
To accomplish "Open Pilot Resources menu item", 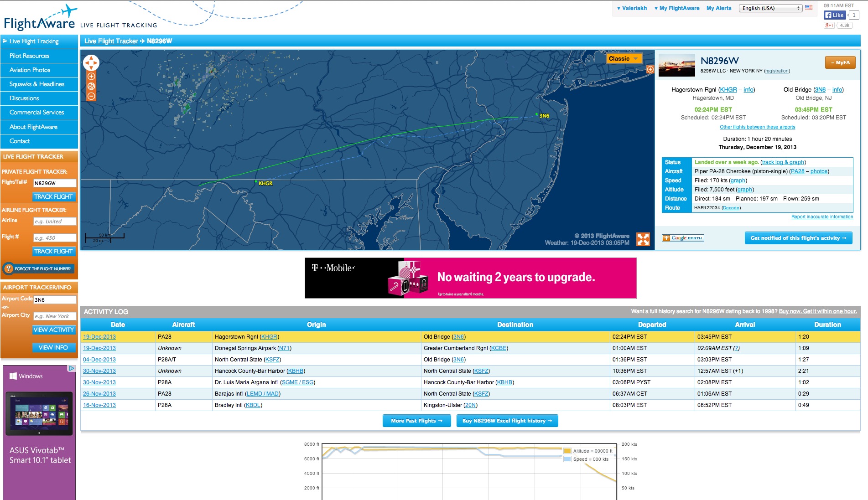I will [x=39, y=56].
